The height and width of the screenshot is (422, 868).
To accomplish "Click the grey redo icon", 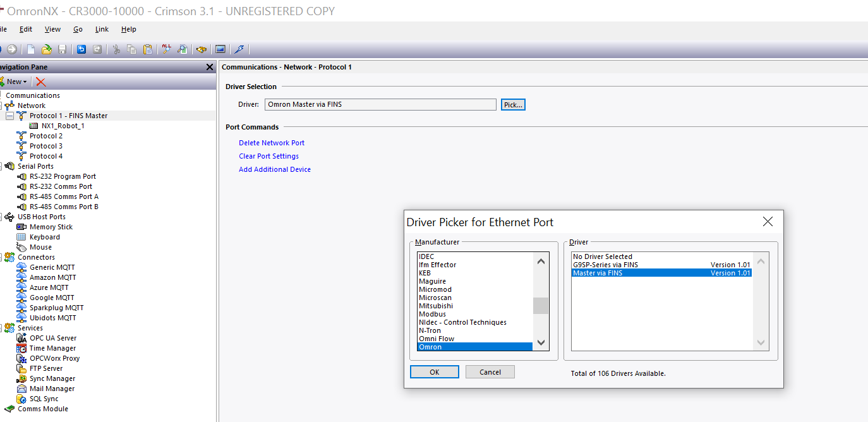I will [x=97, y=49].
